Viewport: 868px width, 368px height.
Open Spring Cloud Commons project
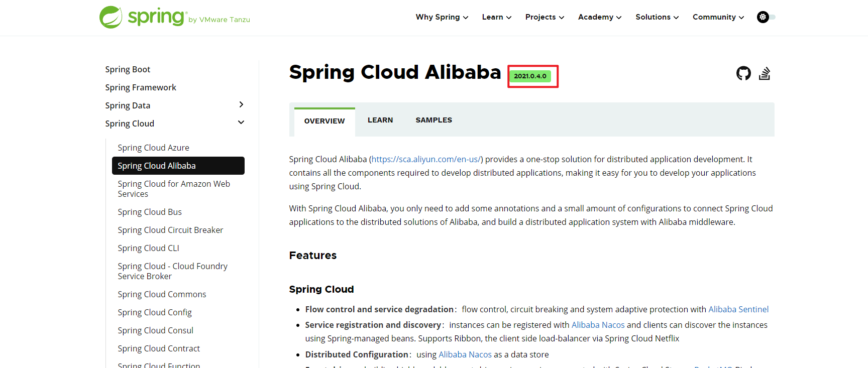(x=162, y=294)
